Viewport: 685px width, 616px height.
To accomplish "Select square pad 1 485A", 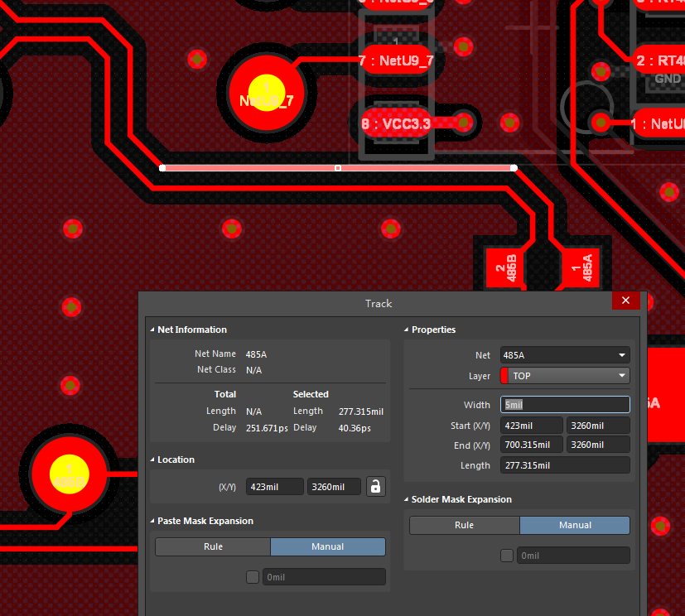I will click(x=582, y=268).
